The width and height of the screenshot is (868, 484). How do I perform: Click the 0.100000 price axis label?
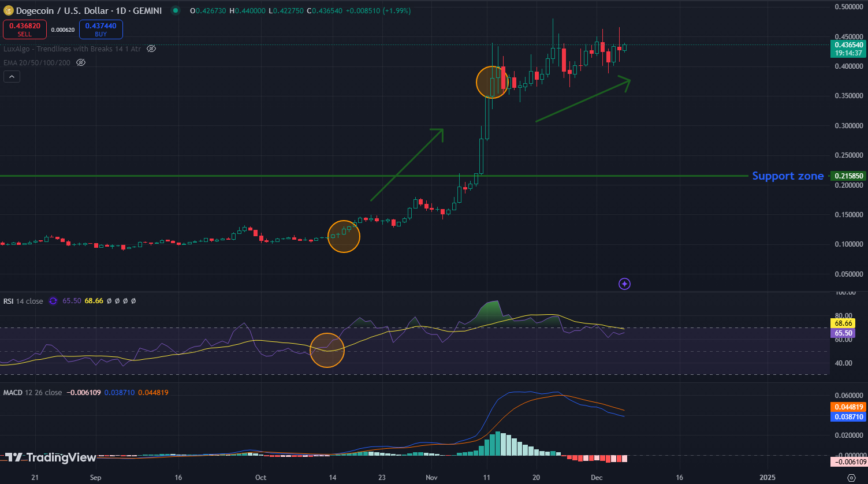coord(849,244)
